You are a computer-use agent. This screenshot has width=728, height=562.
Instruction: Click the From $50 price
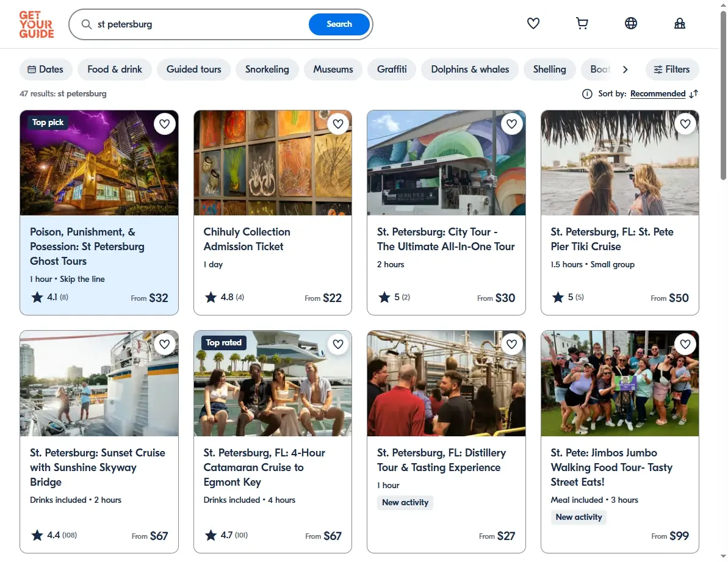coord(669,298)
